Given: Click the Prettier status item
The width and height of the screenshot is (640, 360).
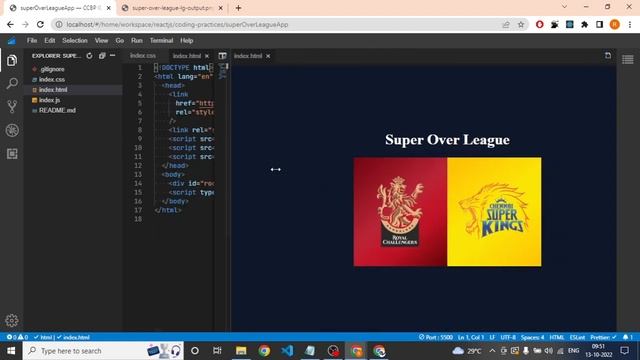Looking at the screenshot, I should click(603, 337).
